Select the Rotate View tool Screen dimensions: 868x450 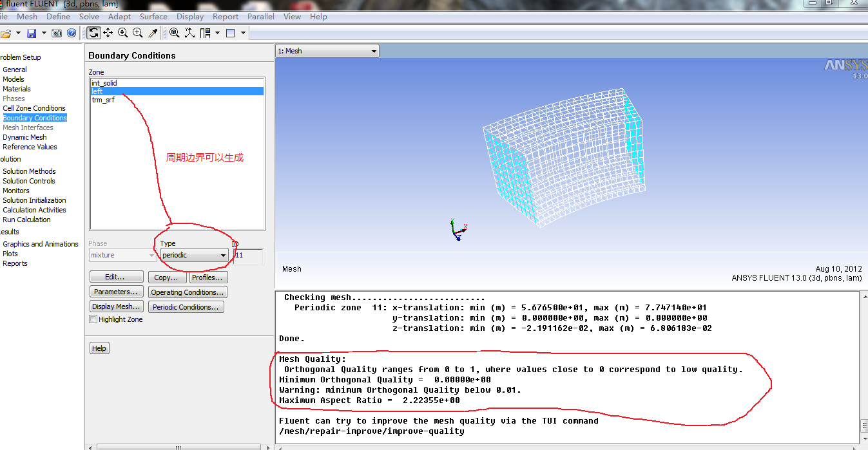tap(94, 33)
